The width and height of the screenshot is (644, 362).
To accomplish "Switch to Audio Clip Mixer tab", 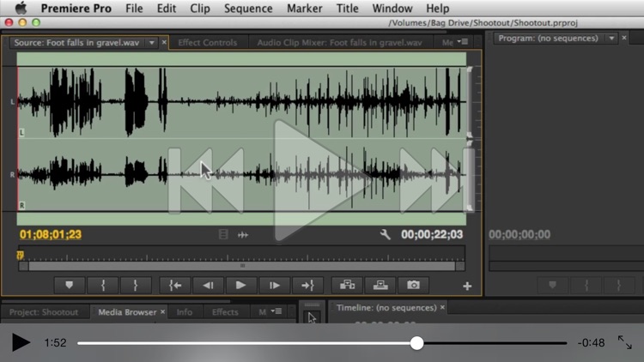I will pyautogui.click(x=339, y=43).
